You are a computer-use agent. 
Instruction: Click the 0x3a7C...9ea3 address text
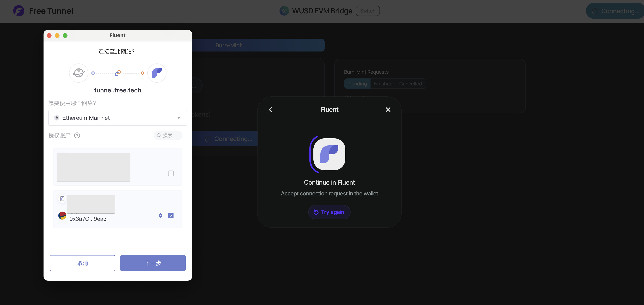click(88, 219)
